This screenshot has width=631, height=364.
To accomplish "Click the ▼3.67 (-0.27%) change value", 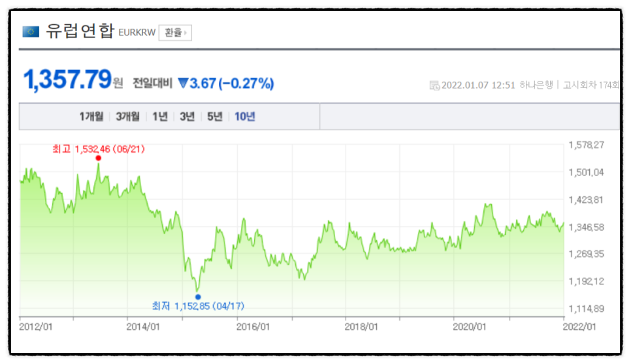I will [x=226, y=83].
